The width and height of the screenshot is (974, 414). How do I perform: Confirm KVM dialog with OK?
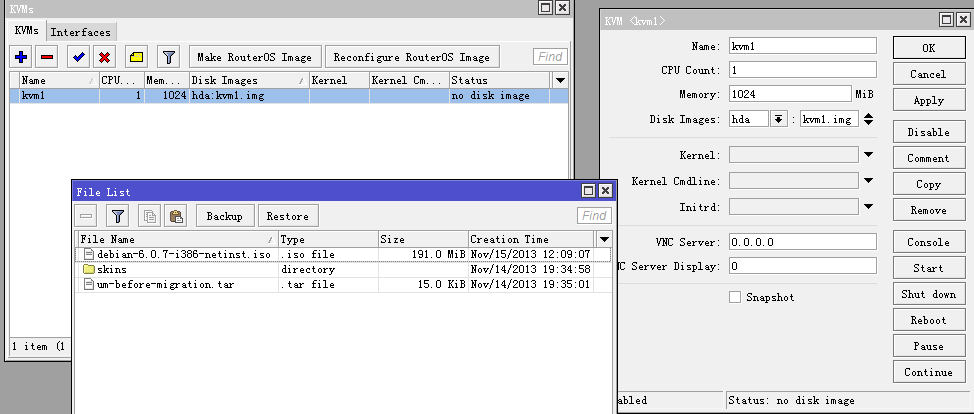(929, 48)
